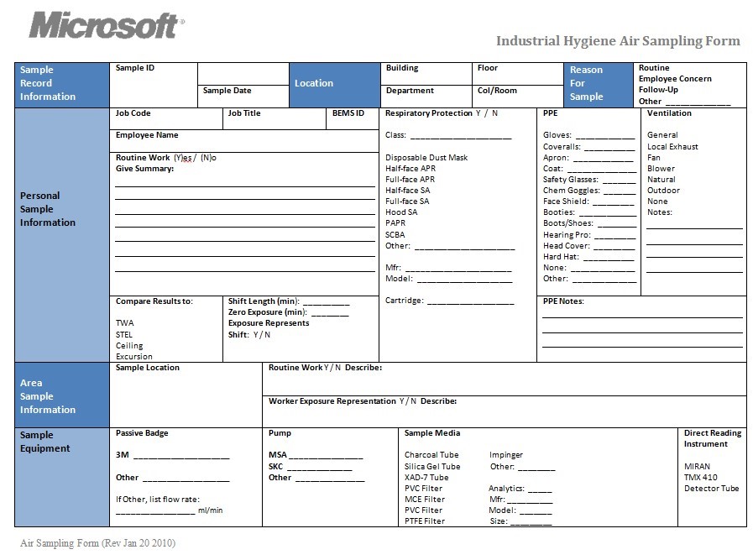Screen dimensions: 753x560
Task: Choose TWA under Compare Results to
Action: (124, 323)
